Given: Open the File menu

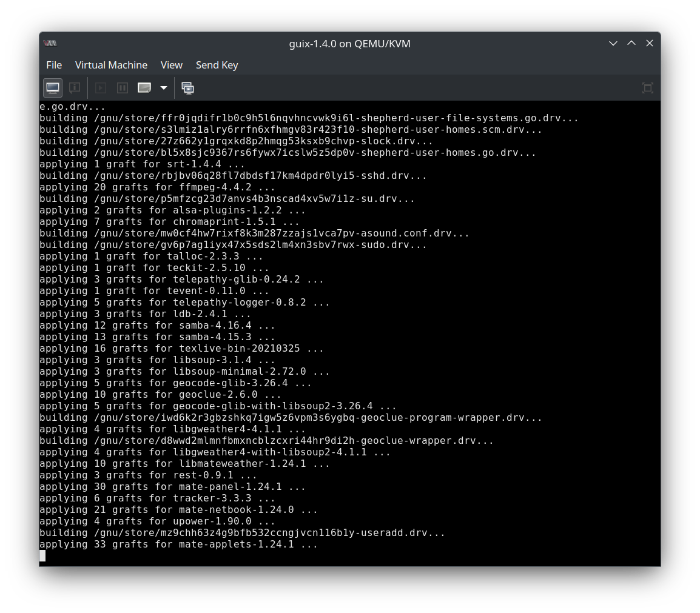Looking at the screenshot, I should (54, 65).
